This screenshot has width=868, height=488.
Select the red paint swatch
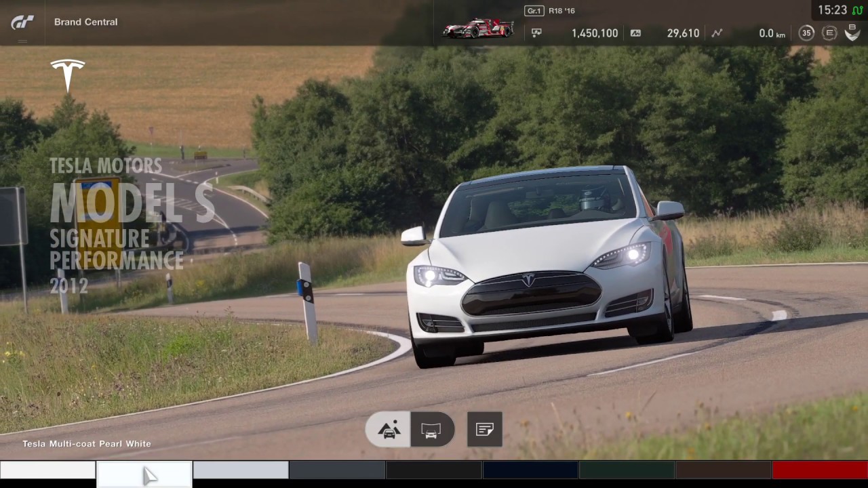[820, 470]
